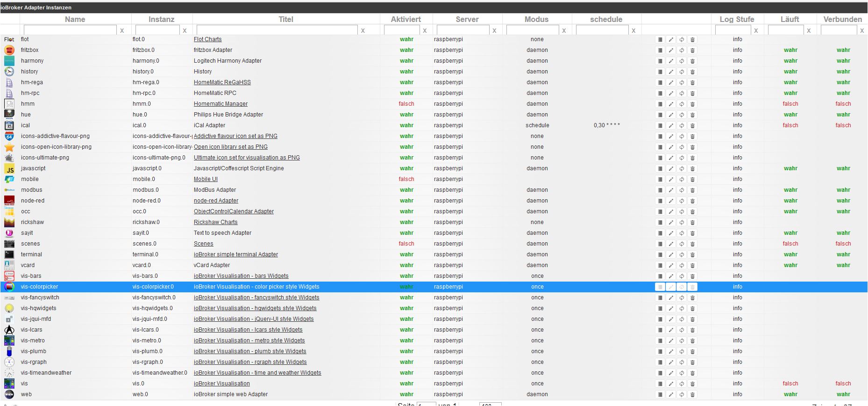This screenshot has width=868, height=406.
Task: Click the 'falsch' Aktiviert cell for hmm
Action: click(406, 104)
